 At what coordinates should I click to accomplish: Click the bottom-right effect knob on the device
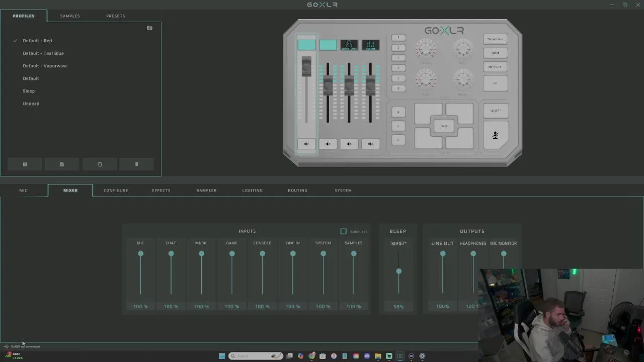click(x=463, y=79)
